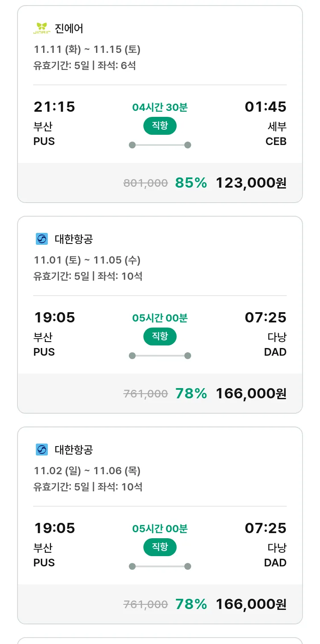The image size is (320, 644).
Task: Tap the 직항 badge on Cebu flight
Action: click(160, 126)
